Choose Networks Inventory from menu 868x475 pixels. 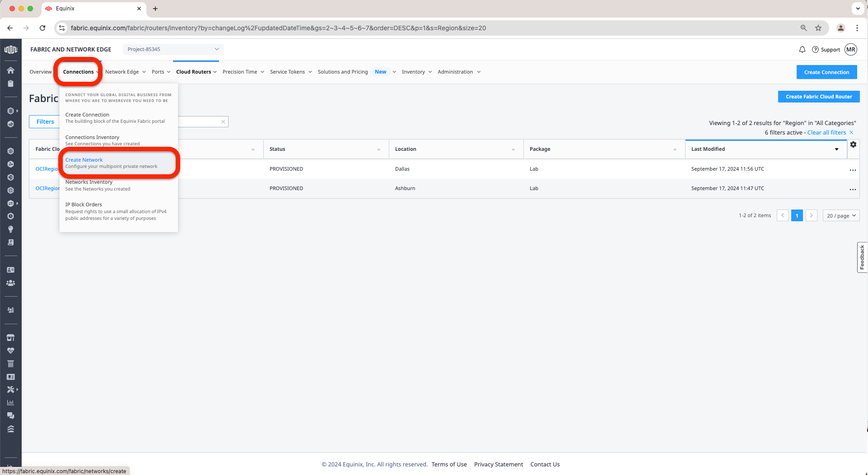(89, 182)
